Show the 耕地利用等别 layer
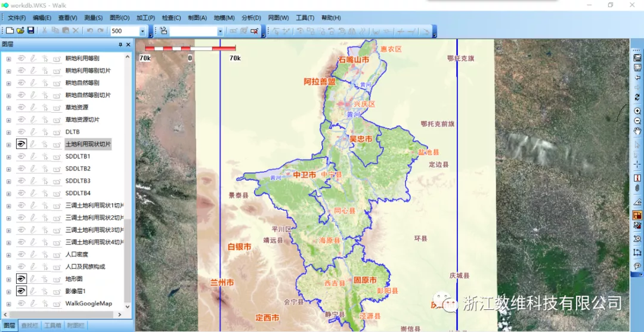The width and height of the screenshot is (644, 332). click(21, 58)
